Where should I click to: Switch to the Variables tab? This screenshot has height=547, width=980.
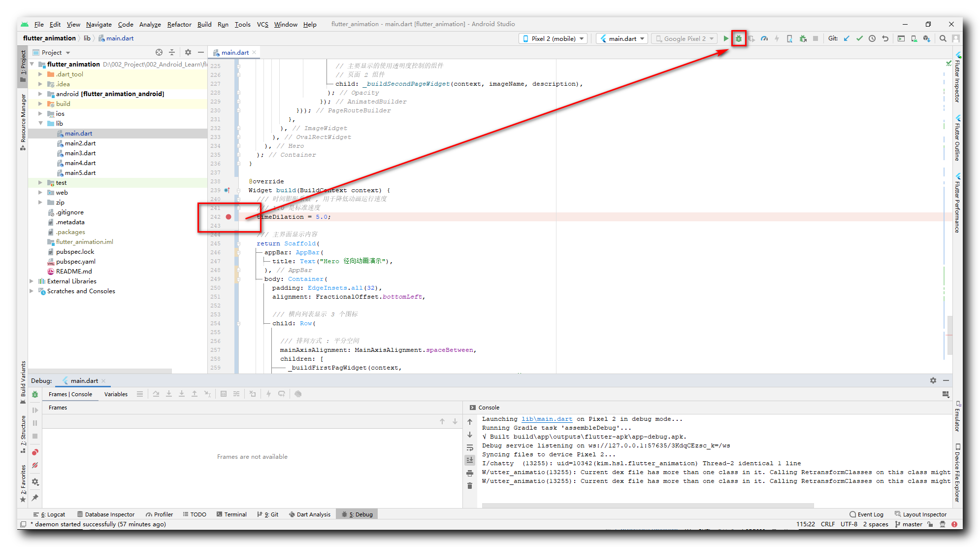(116, 394)
